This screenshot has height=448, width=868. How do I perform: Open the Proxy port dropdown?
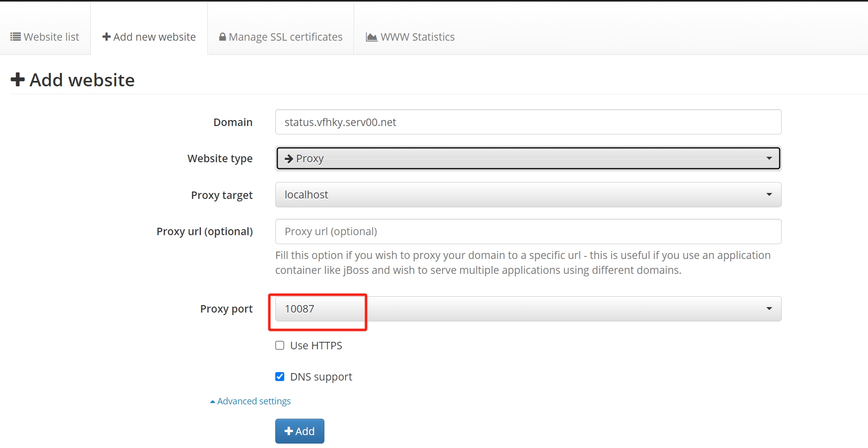pyautogui.click(x=528, y=309)
